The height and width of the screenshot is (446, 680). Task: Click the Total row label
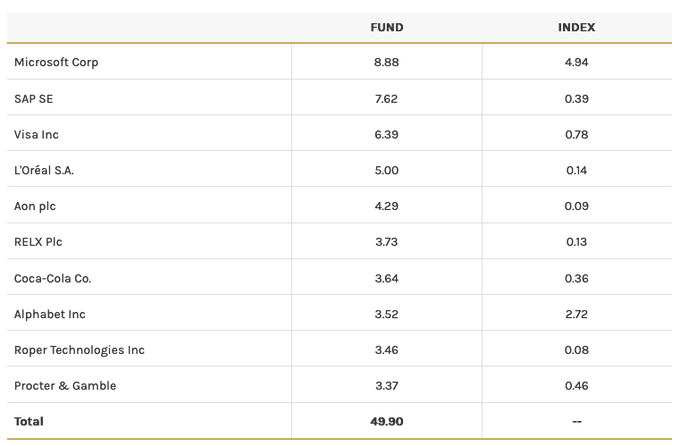[x=29, y=422]
